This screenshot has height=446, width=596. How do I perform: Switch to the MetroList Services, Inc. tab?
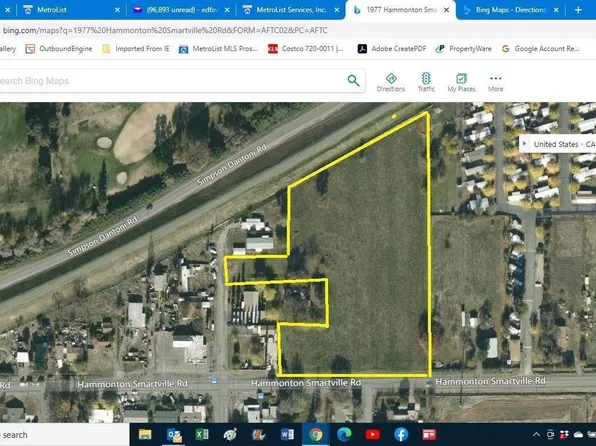[x=290, y=10]
